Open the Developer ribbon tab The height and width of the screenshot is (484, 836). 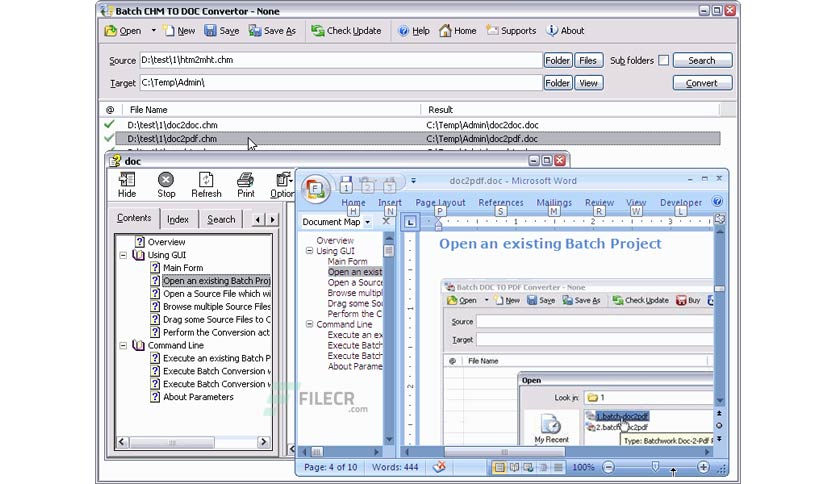pos(681,203)
